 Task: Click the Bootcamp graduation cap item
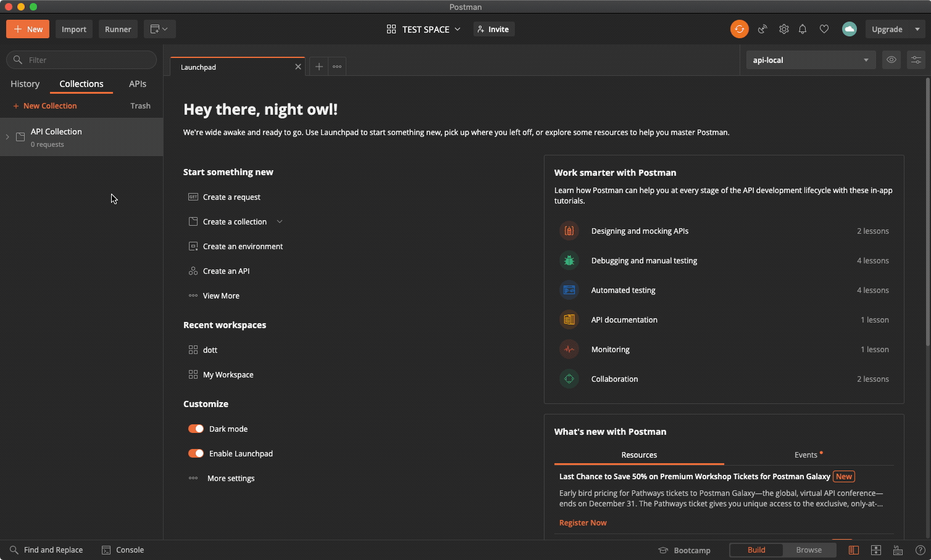pos(684,550)
